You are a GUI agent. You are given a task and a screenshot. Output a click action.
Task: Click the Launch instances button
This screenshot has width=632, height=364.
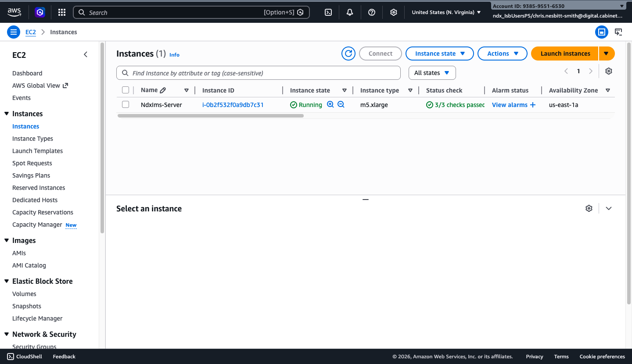[x=564, y=53]
